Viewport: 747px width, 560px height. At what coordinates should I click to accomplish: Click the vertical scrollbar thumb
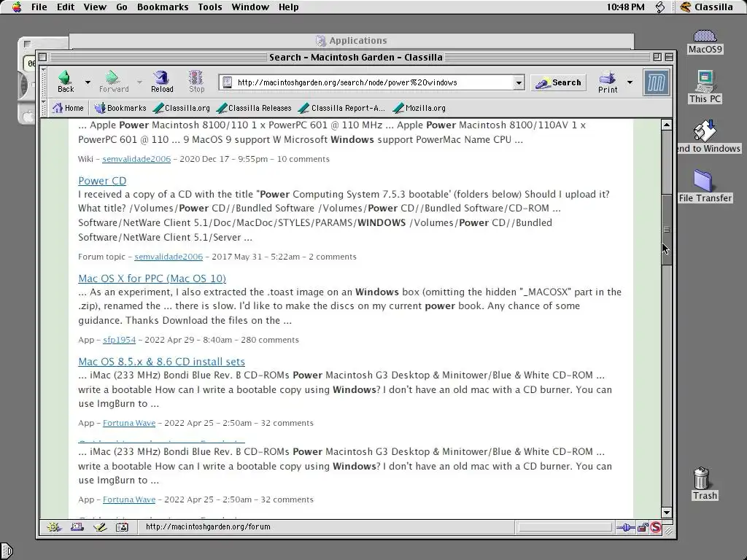click(x=667, y=230)
